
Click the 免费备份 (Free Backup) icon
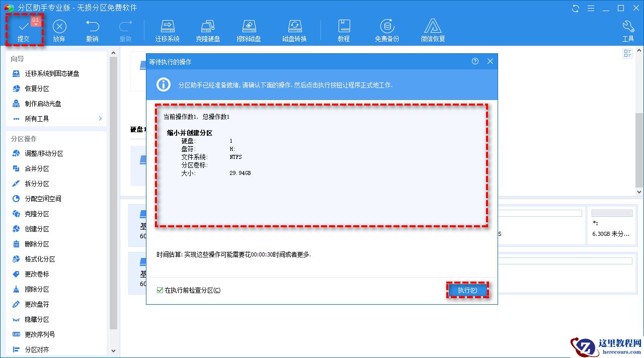[386, 29]
